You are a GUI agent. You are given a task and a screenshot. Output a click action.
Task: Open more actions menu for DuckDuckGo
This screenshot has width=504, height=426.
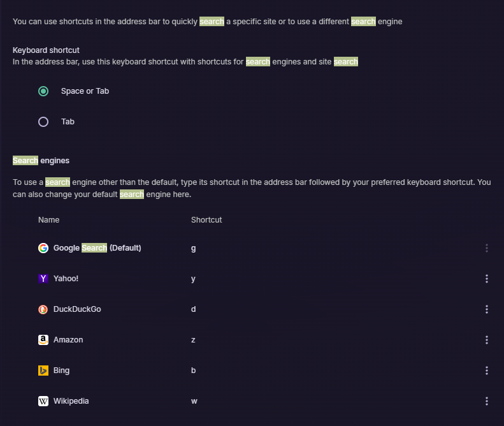(487, 309)
